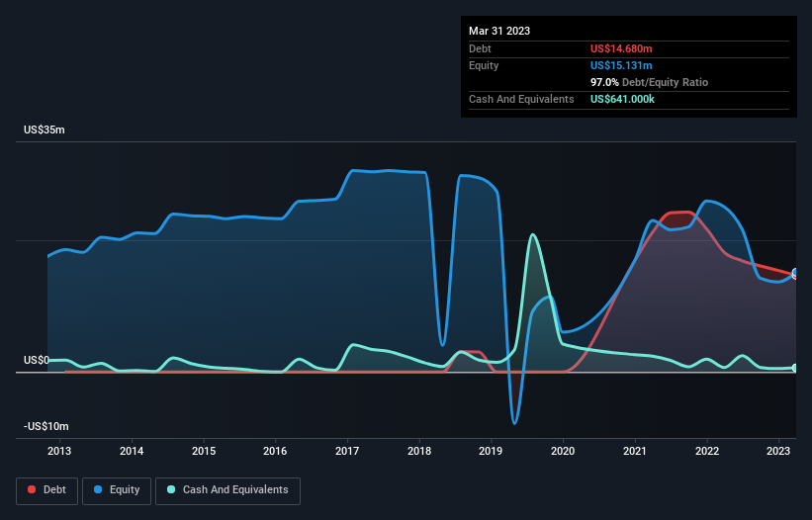Screen dimensions: 812x520
Task: Toggle the Equity series legend button
Action: click(117, 490)
